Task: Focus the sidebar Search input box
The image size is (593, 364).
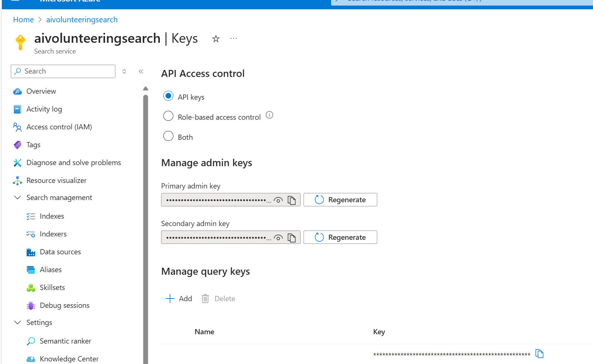Action: (63, 71)
